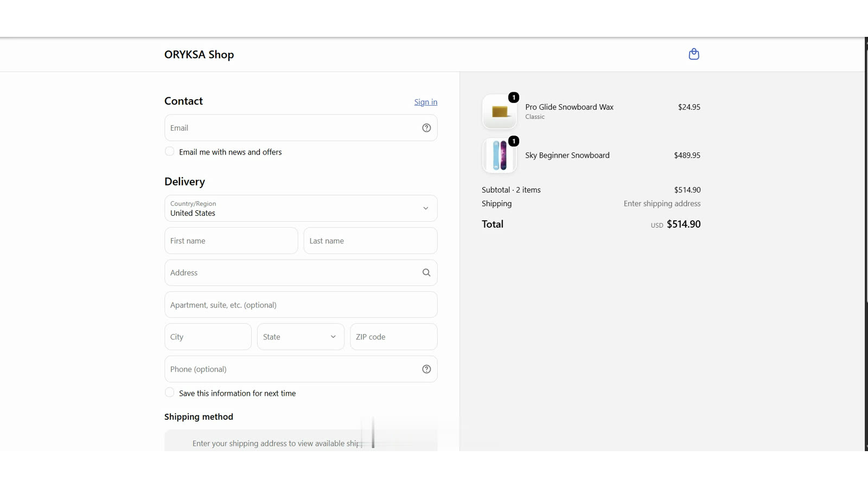This screenshot has height=488, width=868.
Task: Click the $24.95 wax price
Action: (689, 107)
